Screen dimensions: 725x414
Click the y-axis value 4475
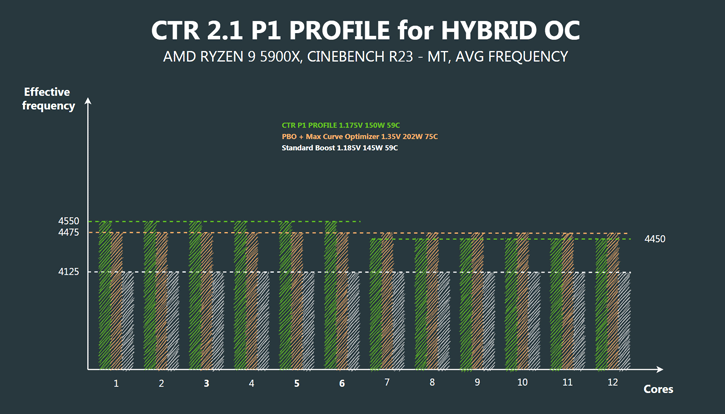point(68,232)
